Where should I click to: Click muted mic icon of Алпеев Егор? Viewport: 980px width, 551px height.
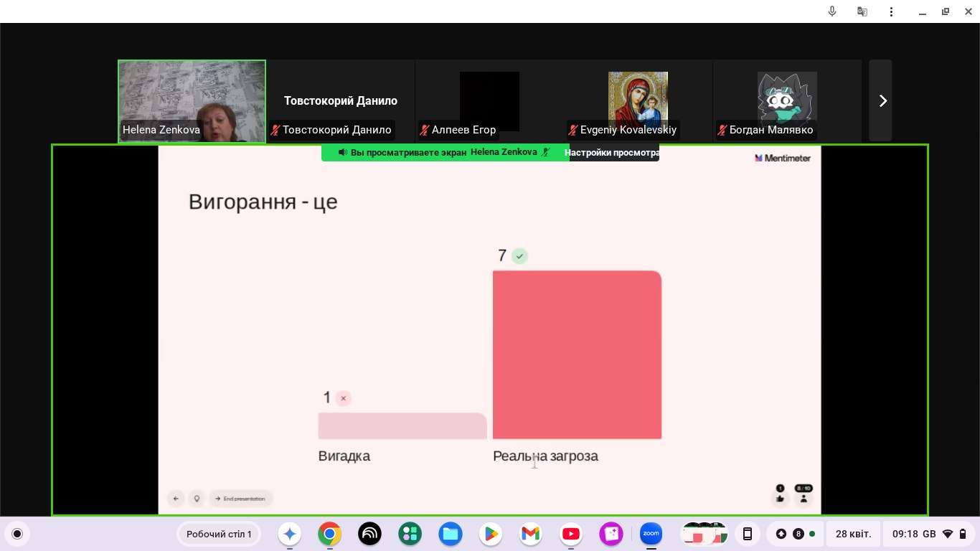click(x=425, y=130)
